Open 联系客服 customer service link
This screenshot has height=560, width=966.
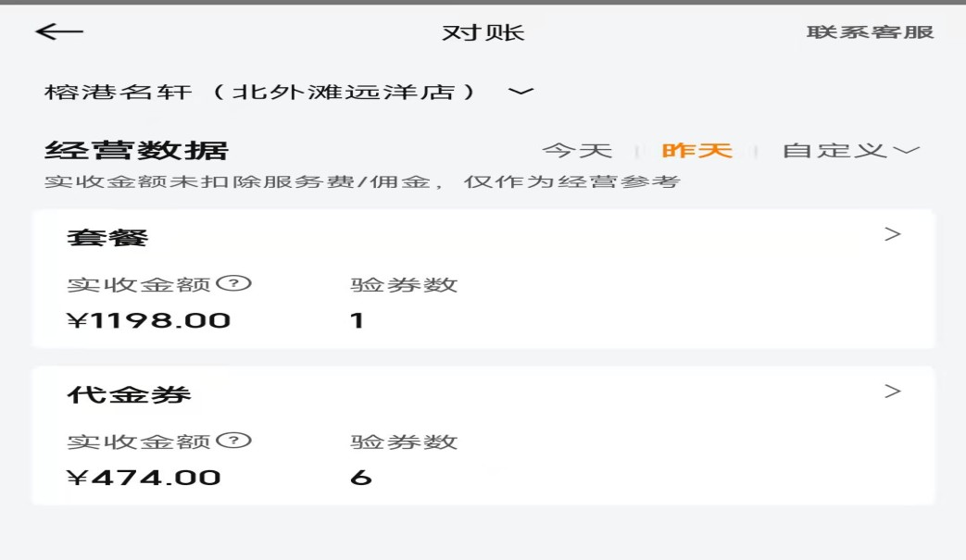click(870, 32)
